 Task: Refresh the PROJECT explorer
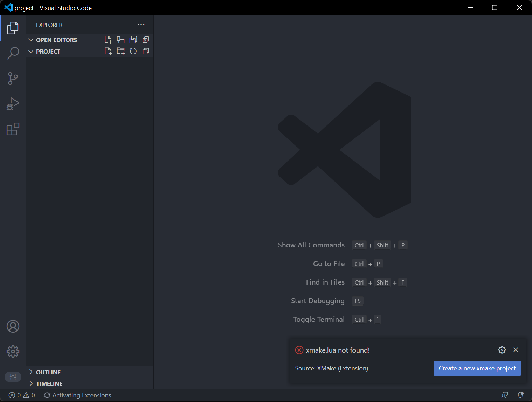click(x=133, y=51)
